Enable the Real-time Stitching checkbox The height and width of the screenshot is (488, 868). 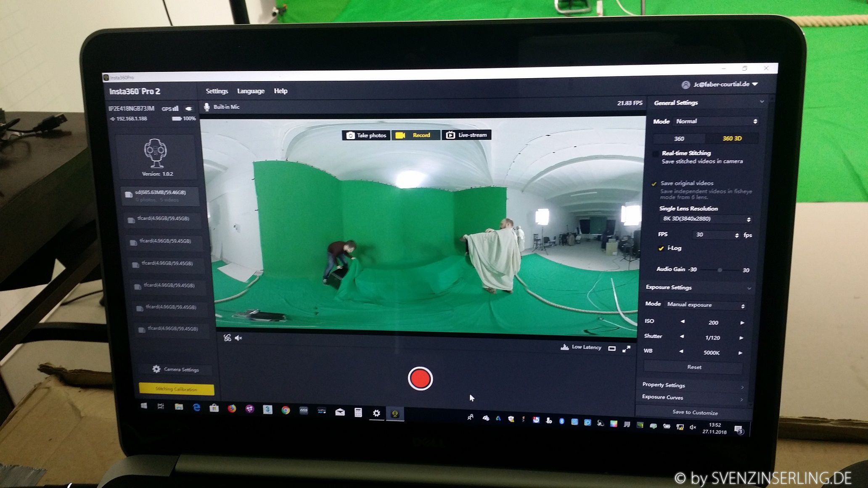tap(655, 154)
